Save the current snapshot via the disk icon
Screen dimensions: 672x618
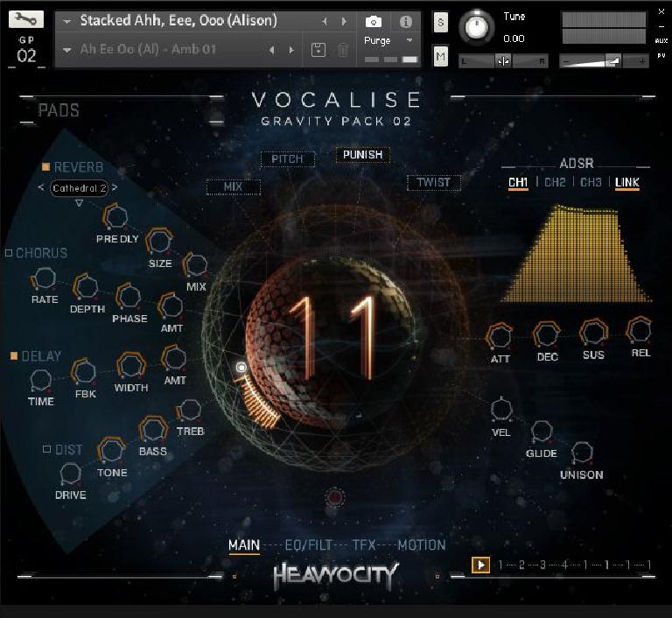318,50
